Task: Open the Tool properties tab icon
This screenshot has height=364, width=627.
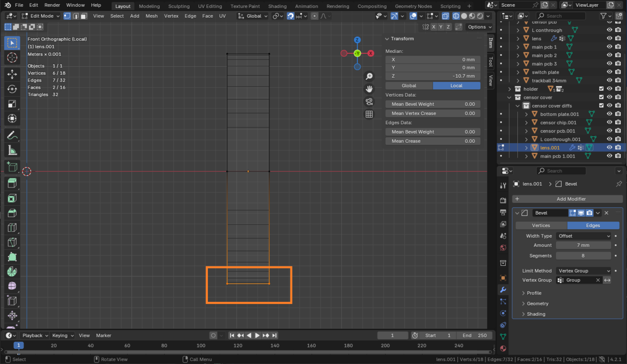Action: point(503,185)
